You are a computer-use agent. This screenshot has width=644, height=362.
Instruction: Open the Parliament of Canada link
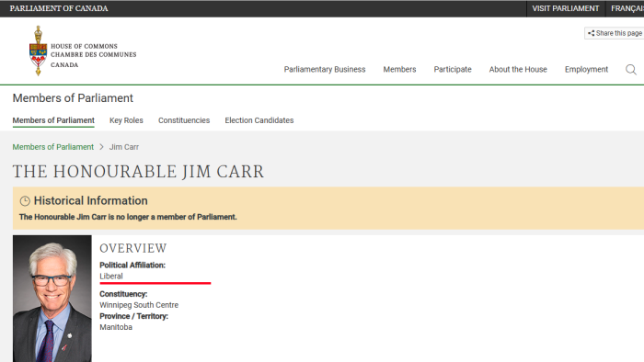[x=59, y=8]
